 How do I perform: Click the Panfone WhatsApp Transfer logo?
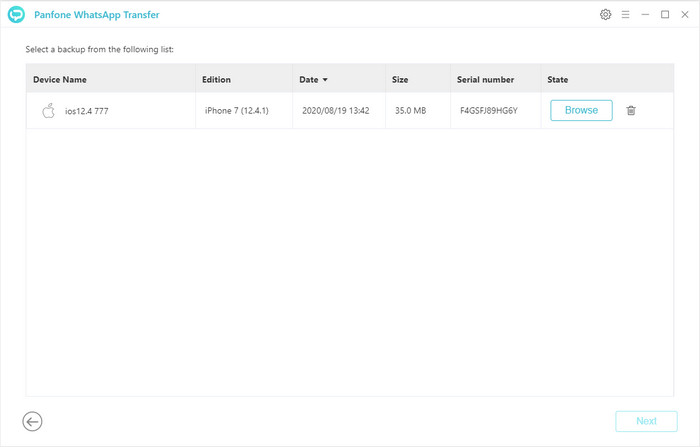[17, 14]
